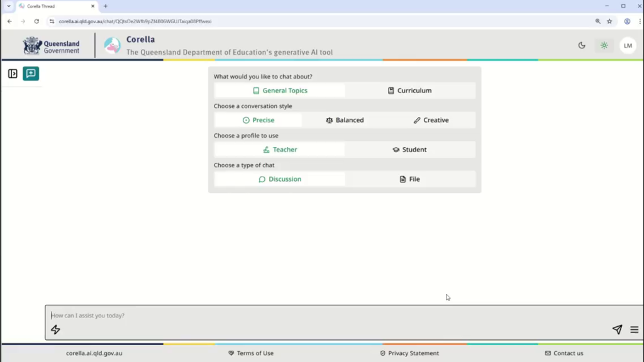This screenshot has height=362, width=644.
Task: Switch to dark mode moon icon
Action: (582, 45)
